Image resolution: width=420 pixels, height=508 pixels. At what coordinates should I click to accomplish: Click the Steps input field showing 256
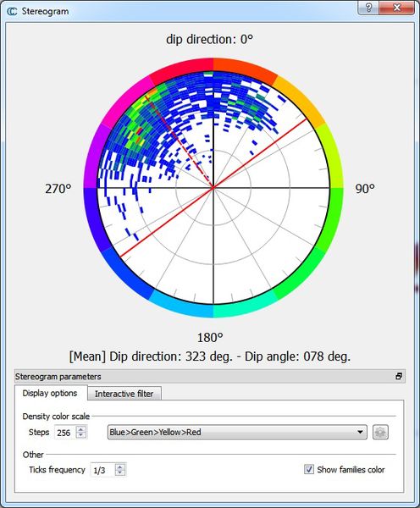(x=65, y=433)
